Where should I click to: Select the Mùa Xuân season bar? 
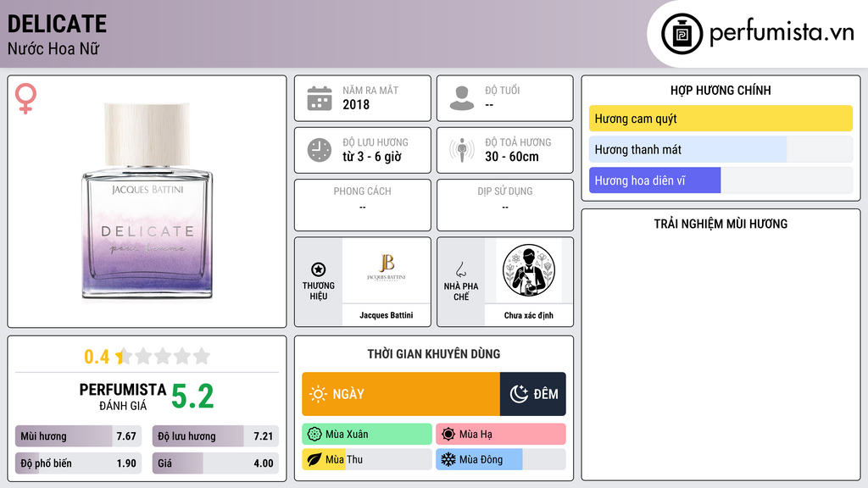pos(367,435)
